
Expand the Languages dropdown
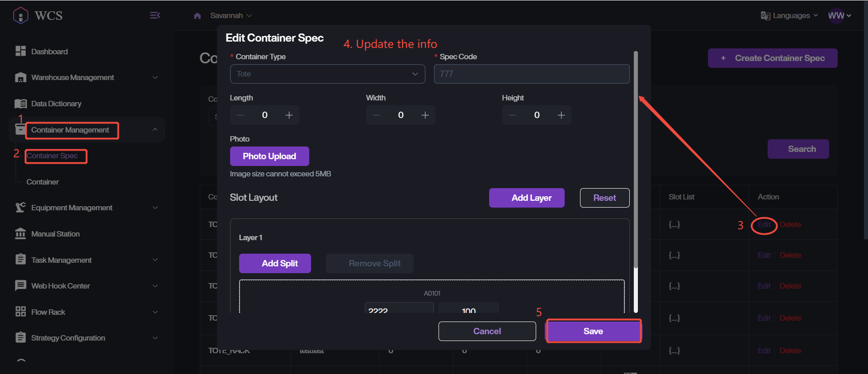(x=789, y=15)
